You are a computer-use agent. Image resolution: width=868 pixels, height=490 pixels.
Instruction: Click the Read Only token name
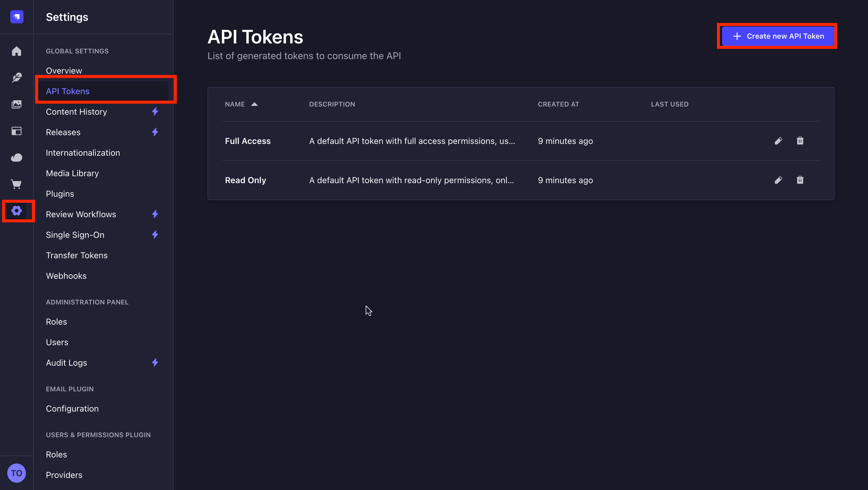[x=245, y=180]
